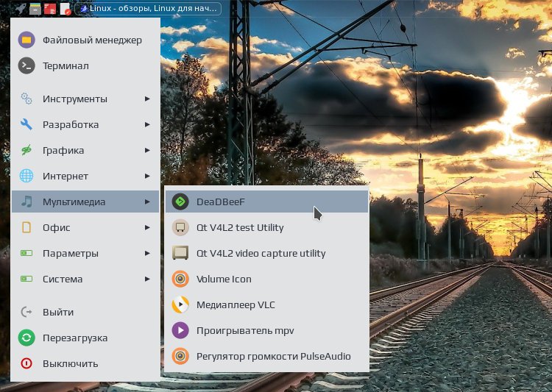
Task: Click the Мультимедиа submenu arrow
Action: point(147,202)
